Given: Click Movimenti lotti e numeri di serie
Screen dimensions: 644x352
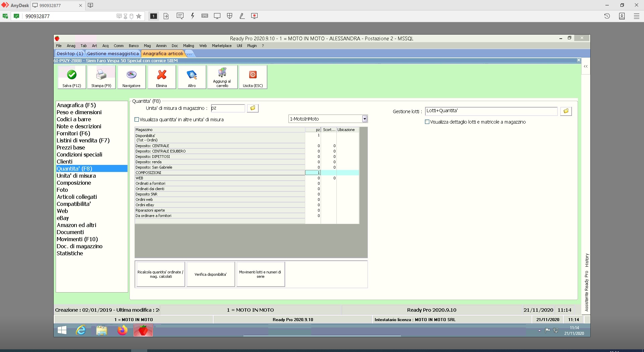Looking at the screenshot, I should point(261,274).
